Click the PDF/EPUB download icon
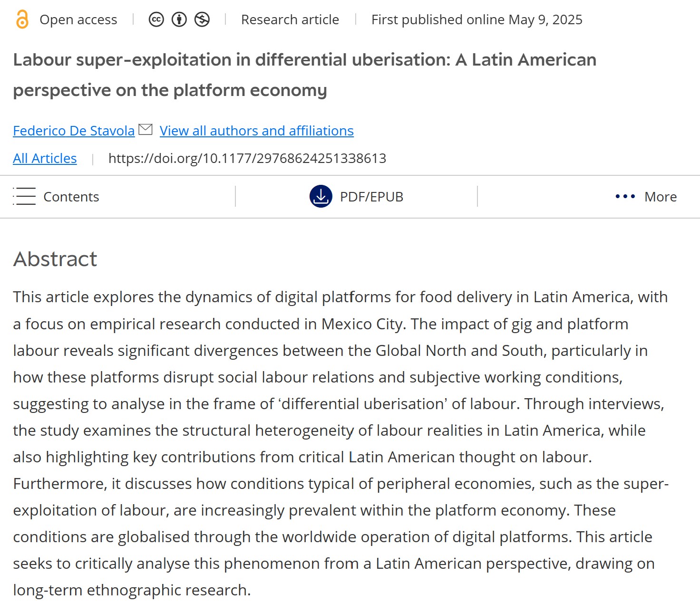 point(321,196)
